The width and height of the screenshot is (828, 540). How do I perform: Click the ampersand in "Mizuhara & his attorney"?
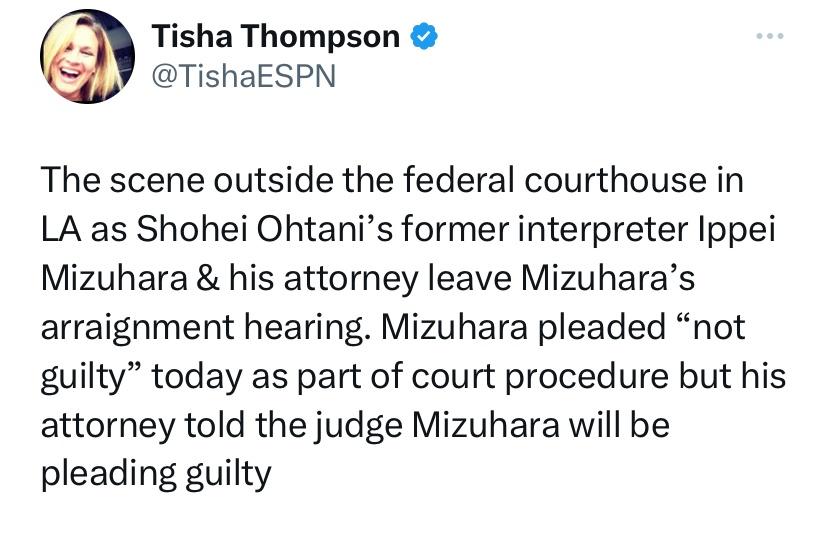click(209, 279)
